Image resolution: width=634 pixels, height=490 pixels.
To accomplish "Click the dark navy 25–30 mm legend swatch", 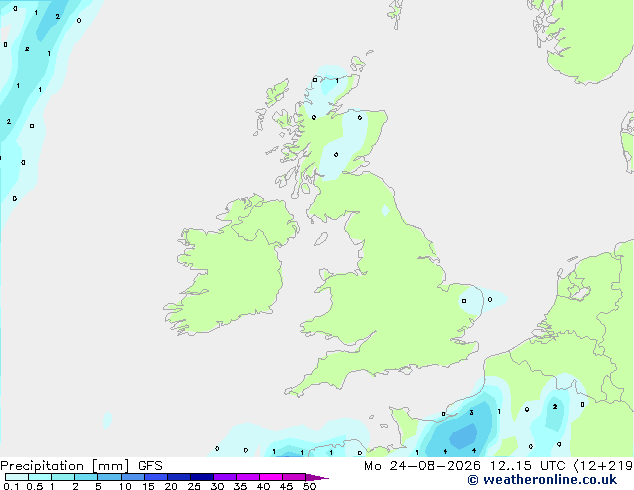I will coord(202,477).
